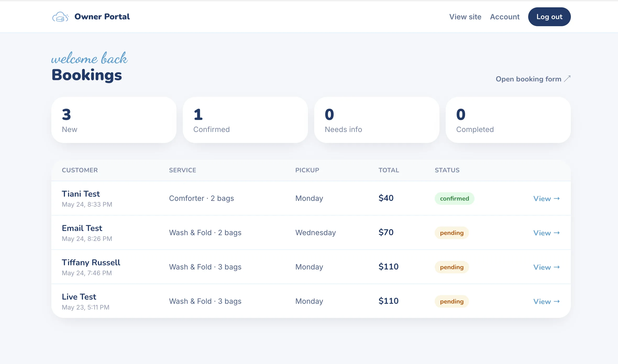Open the Owner Portal home title
Viewport: 618px width, 364px height.
pos(102,16)
